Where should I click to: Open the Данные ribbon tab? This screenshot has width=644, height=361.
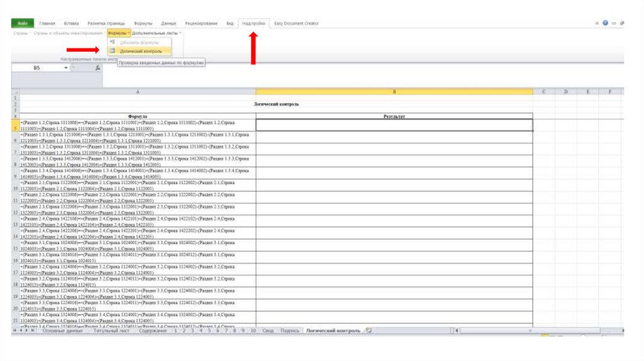click(x=169, y=23)
